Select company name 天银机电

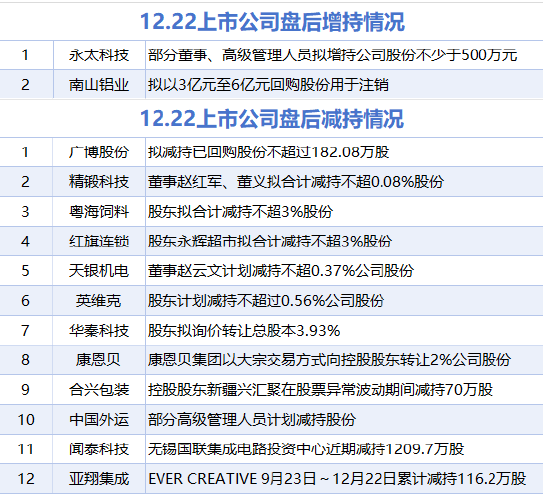tap(99, 271)
